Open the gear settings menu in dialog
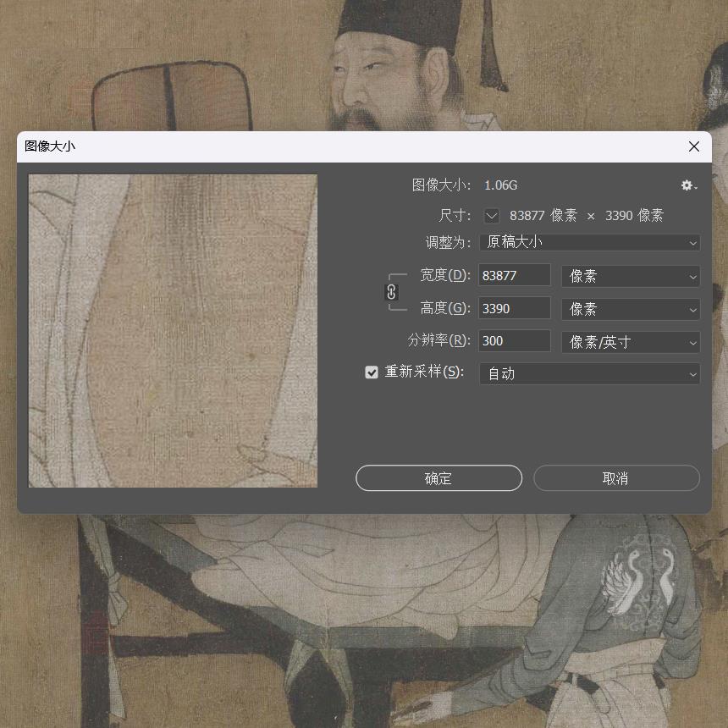Screen dimensions: 728x728 click(x=688, y=185)
